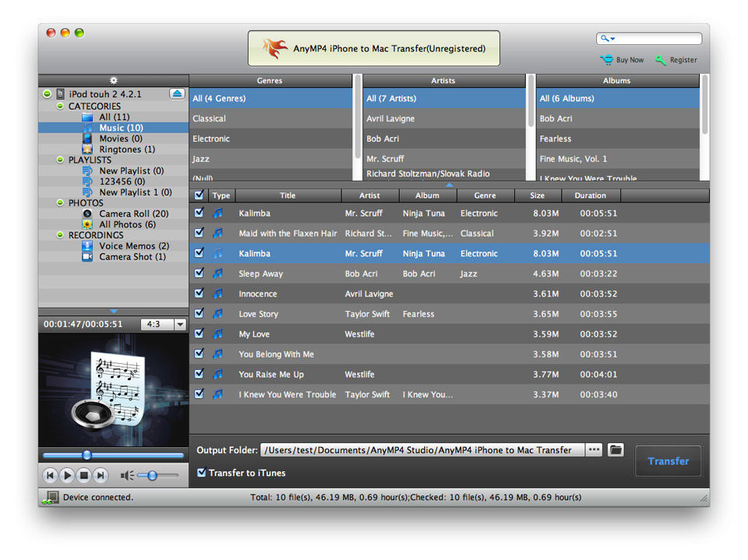Uncheck the Transfer to iTunes checkbox
This screenshot has width=748, height=560.
point(202,473)
